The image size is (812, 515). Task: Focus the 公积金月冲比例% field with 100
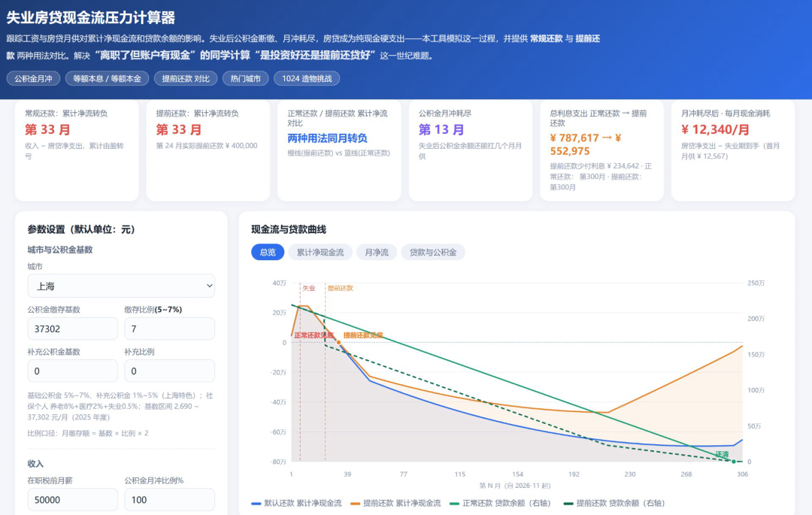pyautogui.click(x=169, y=499)
